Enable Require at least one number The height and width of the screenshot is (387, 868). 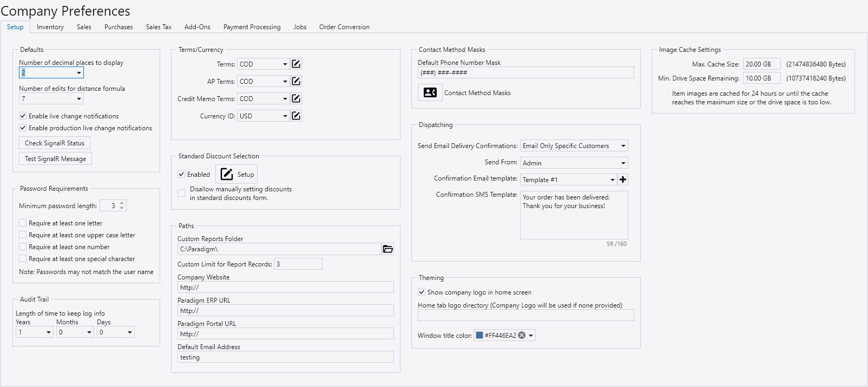pos(23,247)
